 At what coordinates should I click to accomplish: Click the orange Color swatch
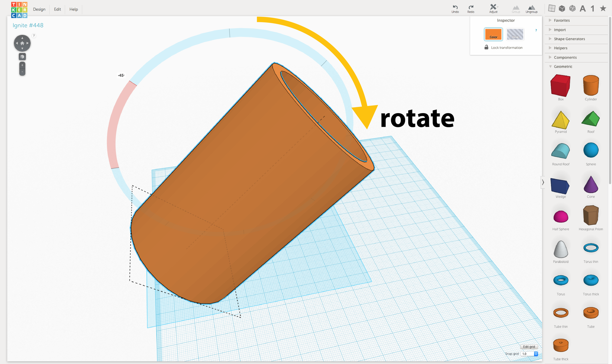(493, 34)
